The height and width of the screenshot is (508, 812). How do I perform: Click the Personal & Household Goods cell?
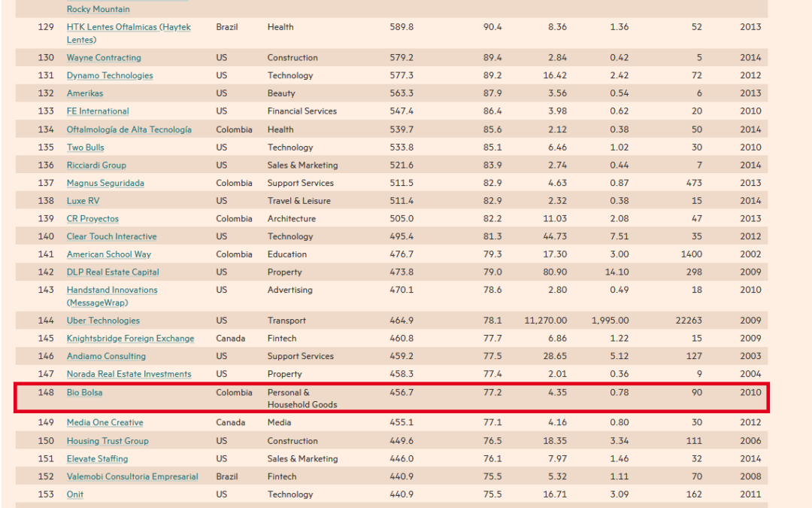302,399
